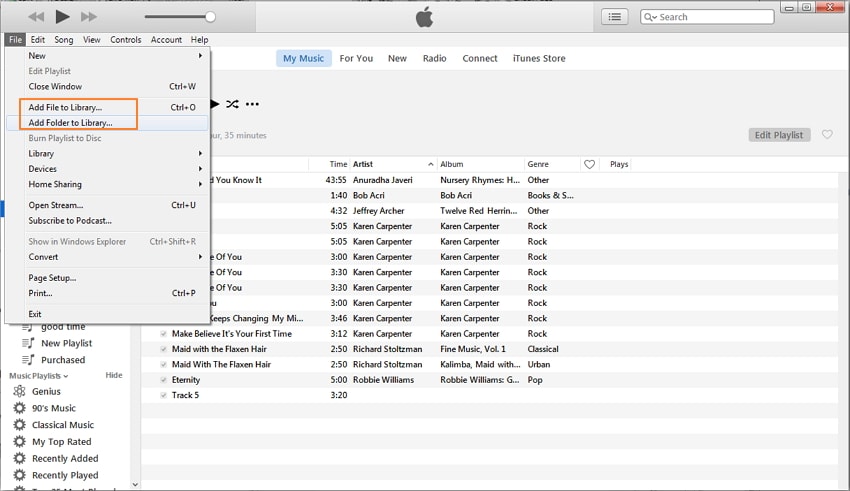Click gear icon next to My Top Rated

[20, 442]
